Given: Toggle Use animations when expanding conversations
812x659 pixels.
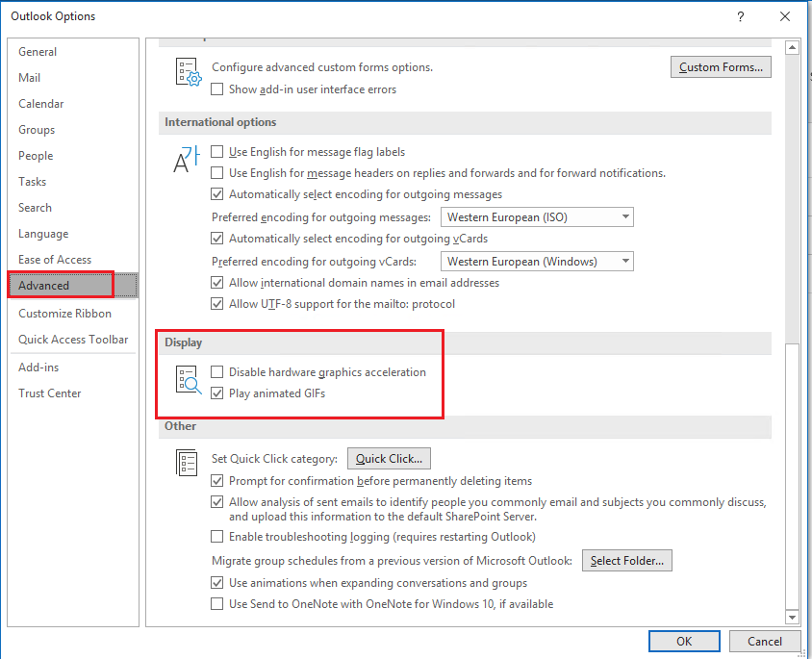Looking at the screenshot, I should point(217,582).
